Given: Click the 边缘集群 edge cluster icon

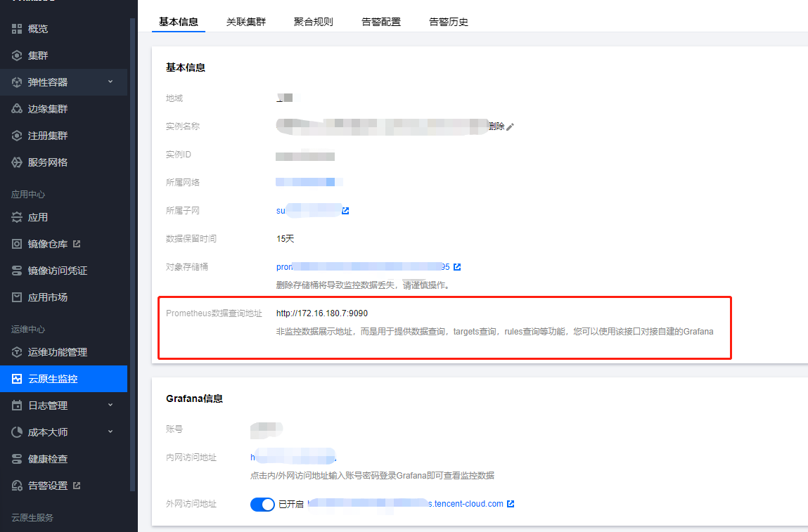Looking at the screenshot, I should coord(17,109).
